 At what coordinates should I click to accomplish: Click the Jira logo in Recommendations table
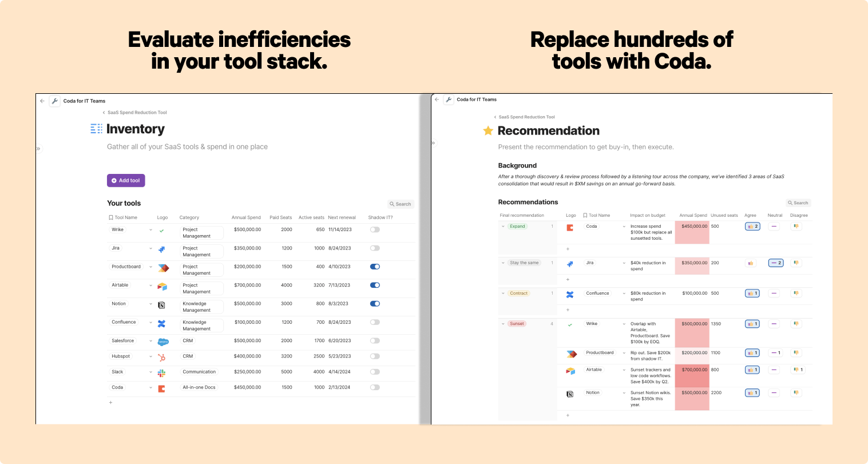pos(570,264)
